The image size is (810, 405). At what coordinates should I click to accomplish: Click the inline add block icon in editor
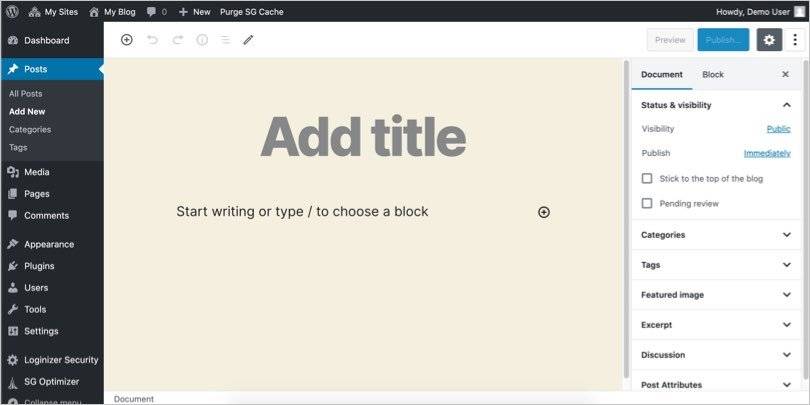544,212
